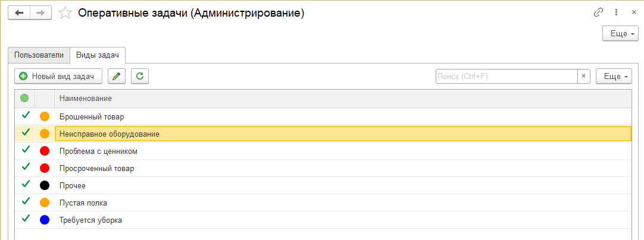Image resolution: width=644 pixels, height=240 pixels.
Task: Switch to the Пользователи tab
Action: 39,55
